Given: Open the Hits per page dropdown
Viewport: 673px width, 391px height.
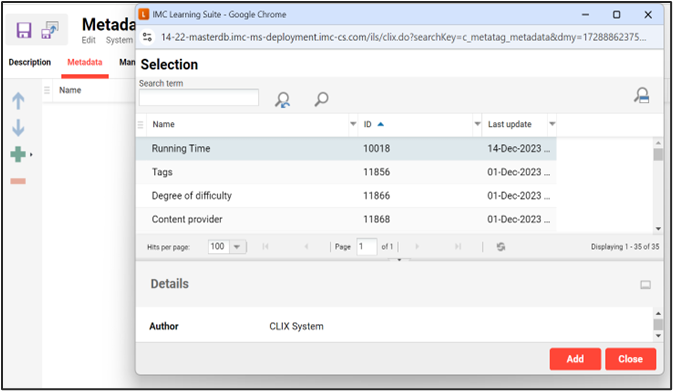Looking at the screenshot, I should (x=237, y=247).
